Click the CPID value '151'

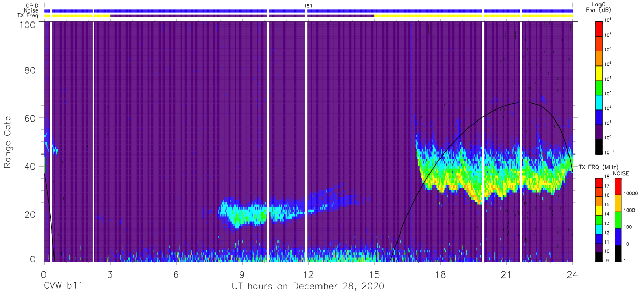click(x=308, y=5)
